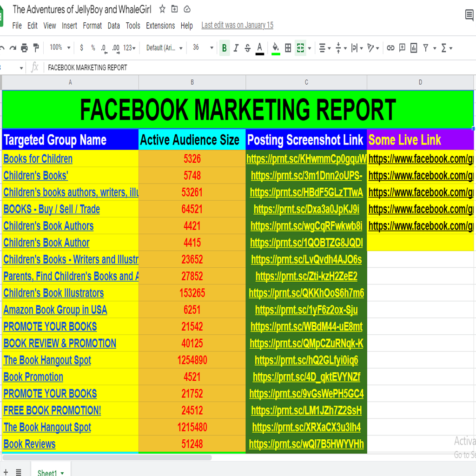Expand the 123 more formats dropdown
476x476 pixels.
coord(129,48)
